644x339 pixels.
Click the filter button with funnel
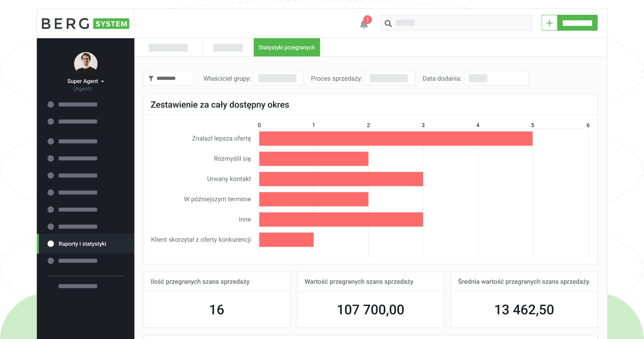coord(169,78)
